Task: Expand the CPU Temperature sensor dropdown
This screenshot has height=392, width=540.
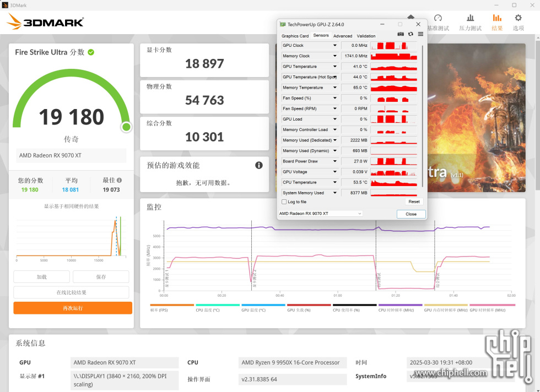Action: click(335, 182)
